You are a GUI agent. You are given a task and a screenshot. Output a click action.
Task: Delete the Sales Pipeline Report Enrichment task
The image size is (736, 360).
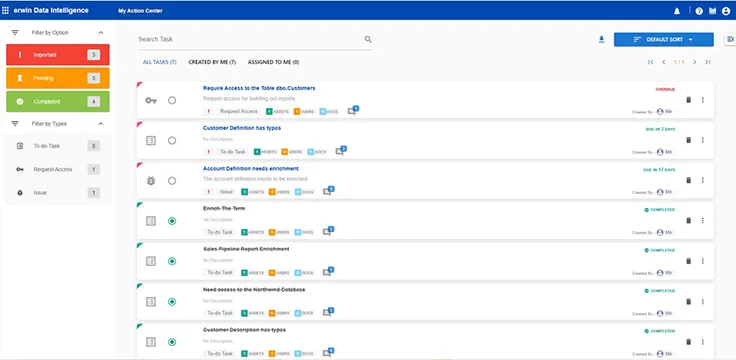[x=689, y=261]
